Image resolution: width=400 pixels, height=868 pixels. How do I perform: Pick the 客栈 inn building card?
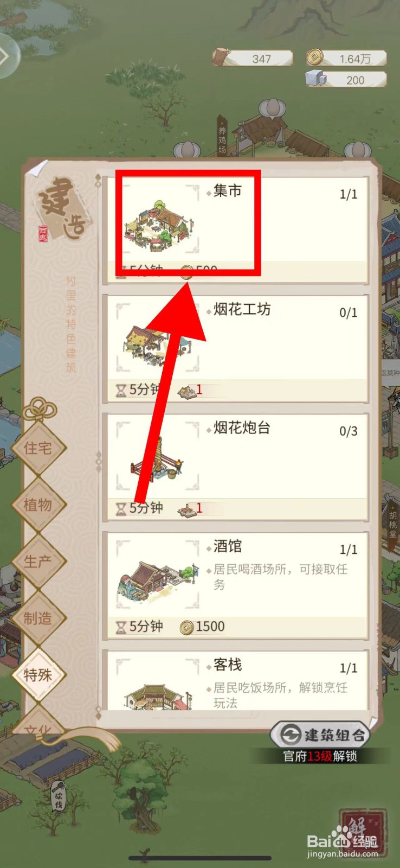pos(236,680)
